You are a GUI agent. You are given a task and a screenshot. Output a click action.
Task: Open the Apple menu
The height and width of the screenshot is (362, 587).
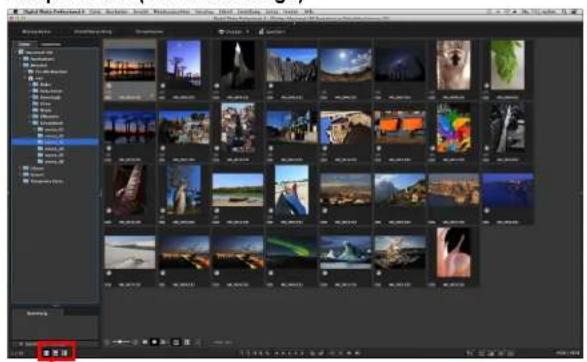coord(15,12)
